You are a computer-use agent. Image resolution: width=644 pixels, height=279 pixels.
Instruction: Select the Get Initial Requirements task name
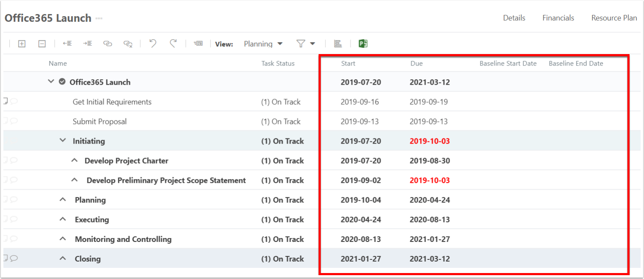[x=112, y=102]
